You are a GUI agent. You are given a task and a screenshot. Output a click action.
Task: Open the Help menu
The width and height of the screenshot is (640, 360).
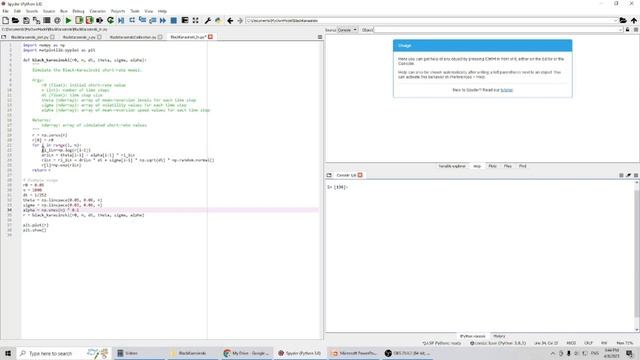(x=162, y=11)
